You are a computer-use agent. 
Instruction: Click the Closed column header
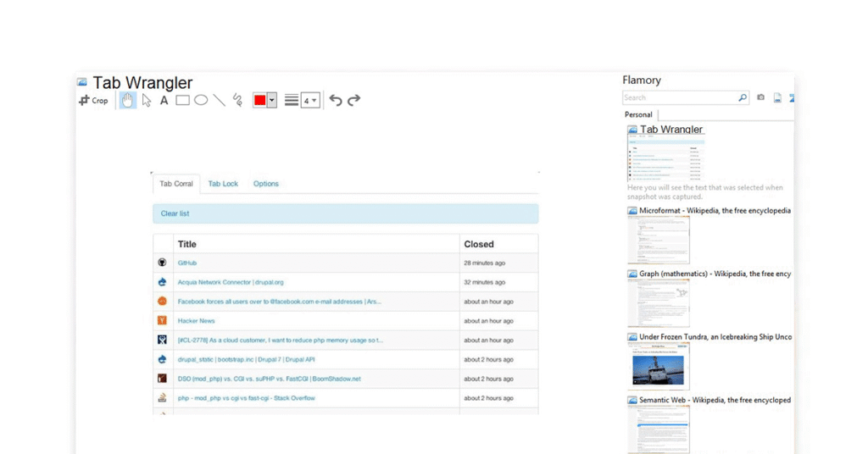click(x=479, y=244)
